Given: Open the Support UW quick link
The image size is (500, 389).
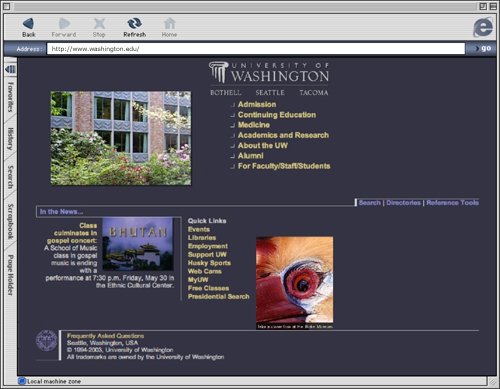Looking at the screenshot, I should [x=207, y=254].
